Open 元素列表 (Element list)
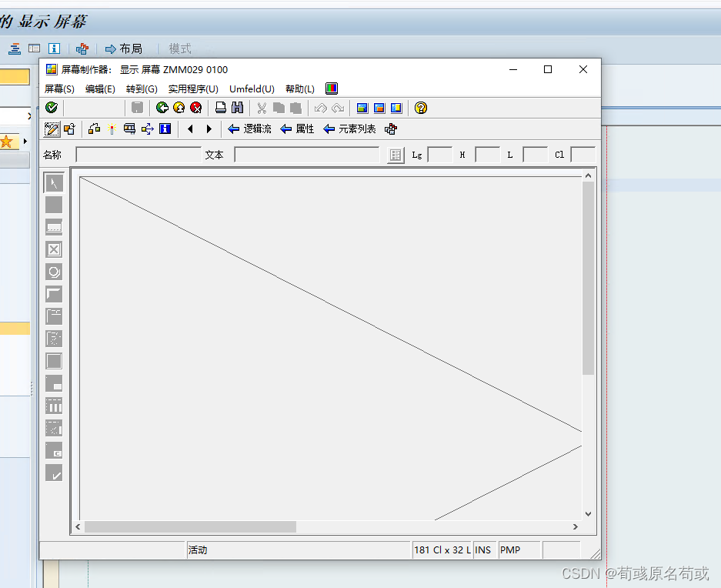 (349, 129)
